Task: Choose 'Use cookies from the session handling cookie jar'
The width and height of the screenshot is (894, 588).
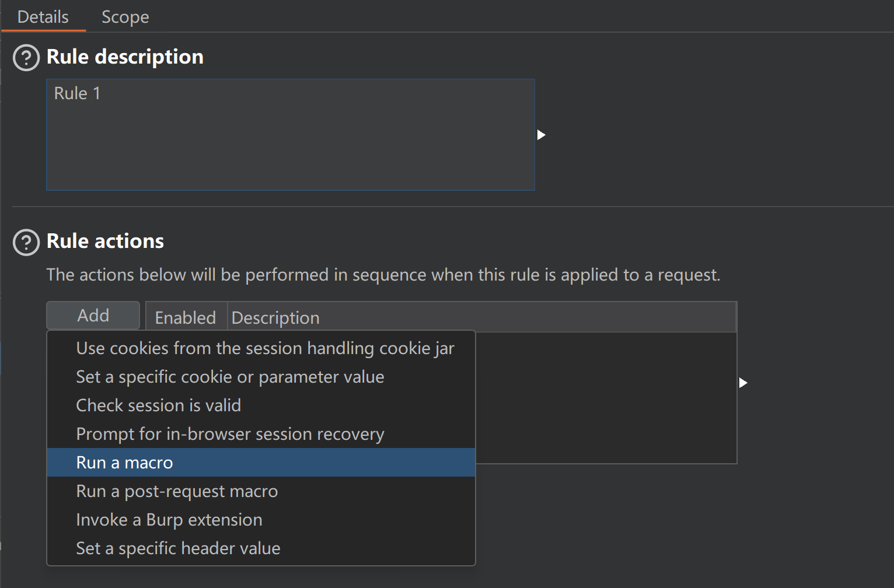Action: pyautogui.click(x=265, y=348)
